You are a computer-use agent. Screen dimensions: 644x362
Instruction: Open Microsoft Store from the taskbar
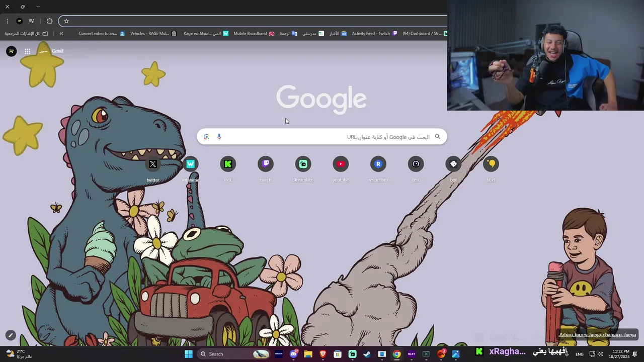(338, 354)
